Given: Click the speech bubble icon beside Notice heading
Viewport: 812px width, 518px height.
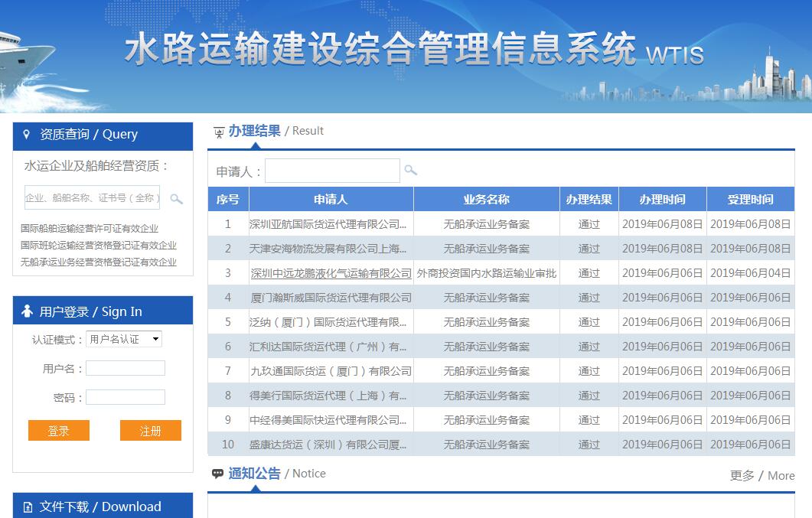Looking at the screenshot, I should pos(218,474).
